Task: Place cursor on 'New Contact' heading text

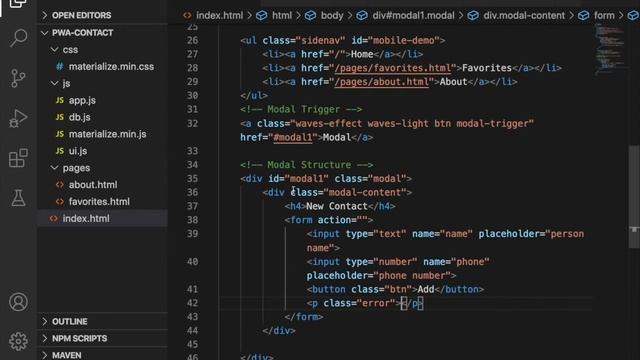Action: pos(337,206)
